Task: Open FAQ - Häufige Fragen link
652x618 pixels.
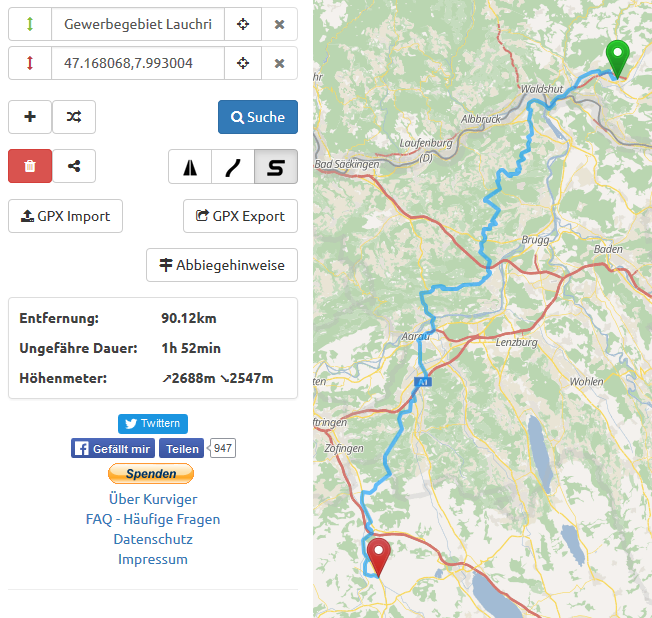Action: 153,519
